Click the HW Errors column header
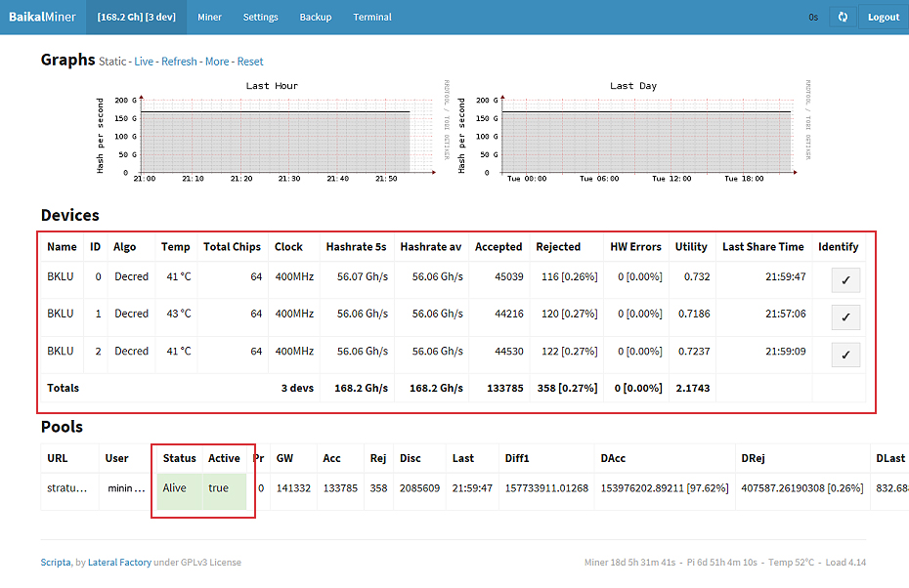This screenshot has width=909, height=588. (x=635, y=247)
